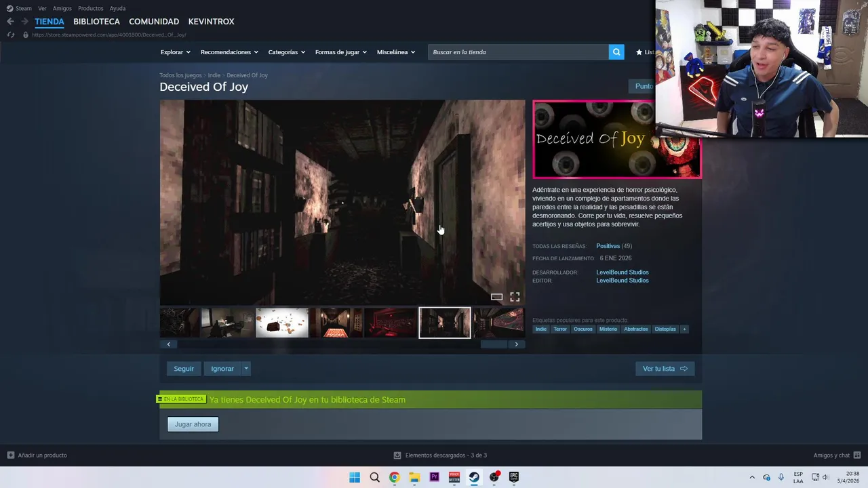
Task: Open Windows taskbar search
Action: coord(374,477)
